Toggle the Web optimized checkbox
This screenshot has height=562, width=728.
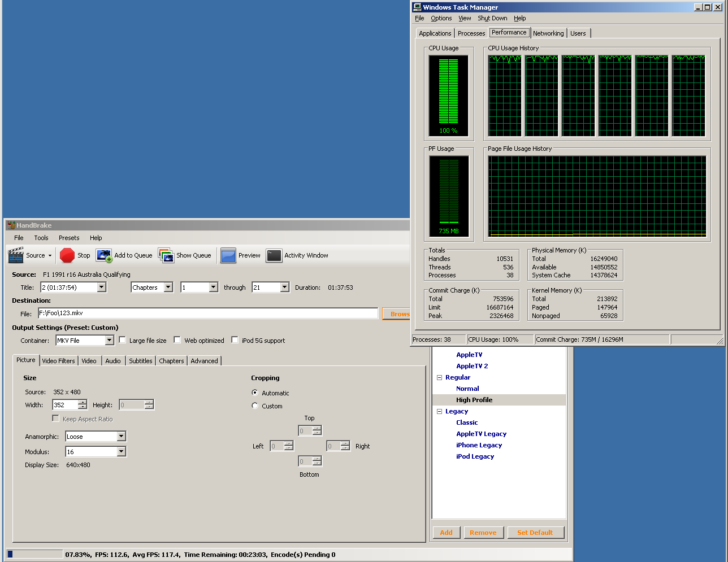[x=177, y=340]
